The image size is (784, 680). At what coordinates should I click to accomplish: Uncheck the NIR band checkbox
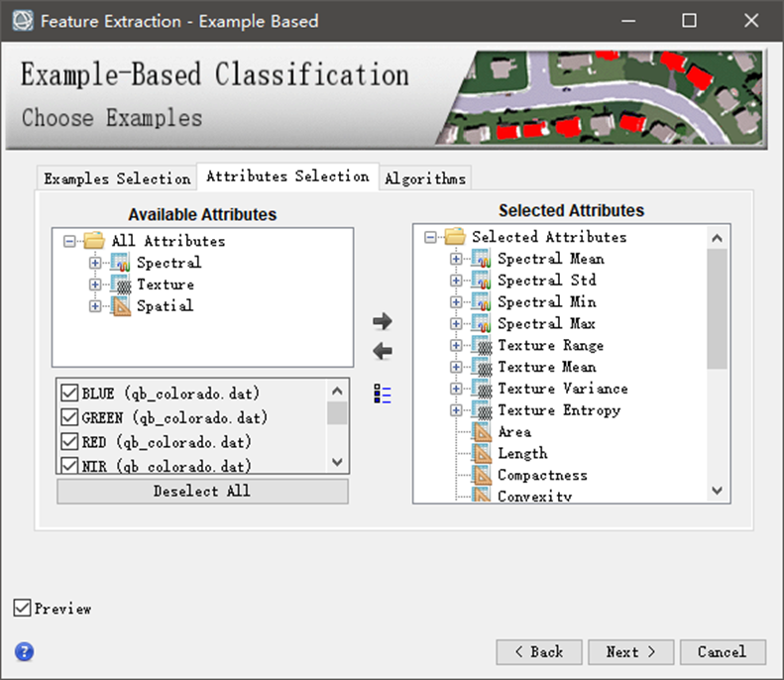69,465
